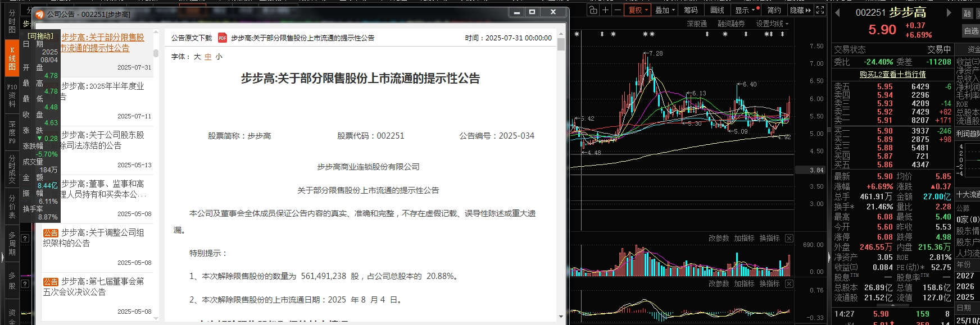This screenshot has width=980, height=325.
Task: Open the 设置均线 dropdown
Action: 772,24
